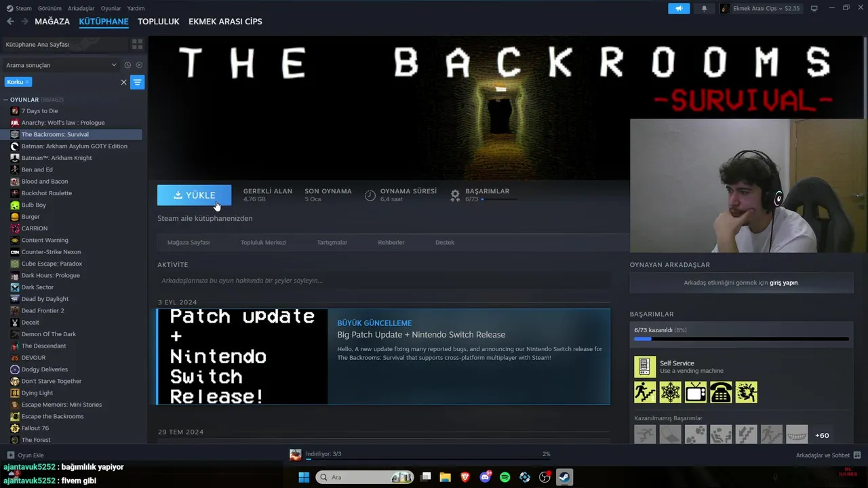
Task: Open the advanced filter options button
Action: point(137,82)
